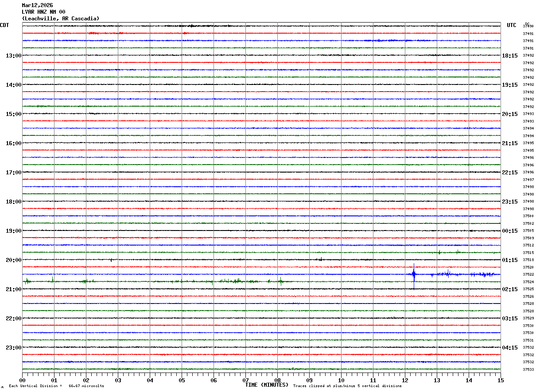The width and height of the screenshot is (536, 392).
Task: Click minute 10 on the bottom axis
Action: 341,380
